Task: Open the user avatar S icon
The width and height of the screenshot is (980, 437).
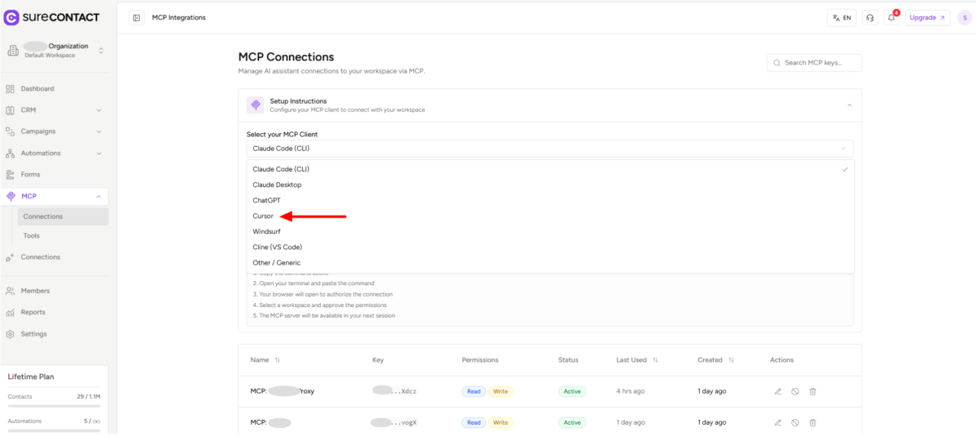Action: 964,18
